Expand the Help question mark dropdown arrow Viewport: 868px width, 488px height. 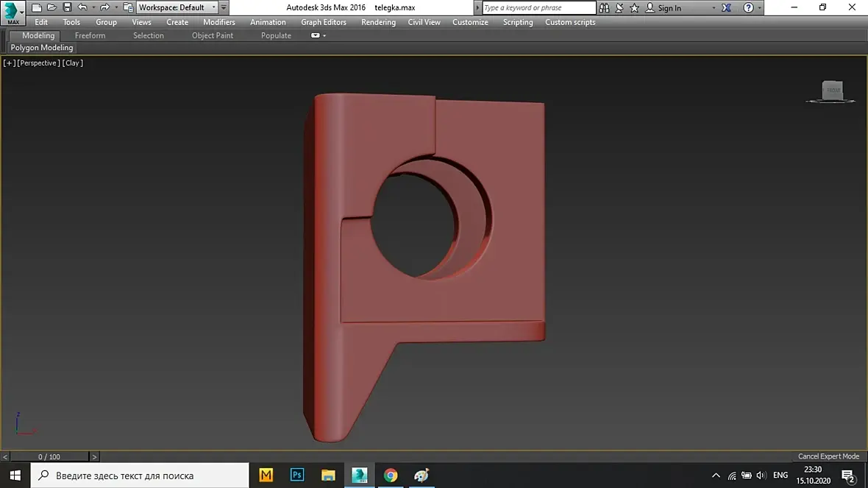point(758,8)
